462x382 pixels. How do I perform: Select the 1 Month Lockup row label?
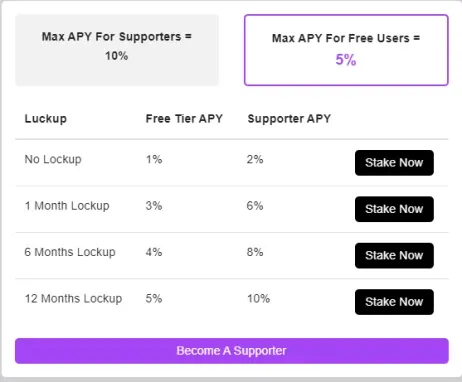tap(67, 206)
